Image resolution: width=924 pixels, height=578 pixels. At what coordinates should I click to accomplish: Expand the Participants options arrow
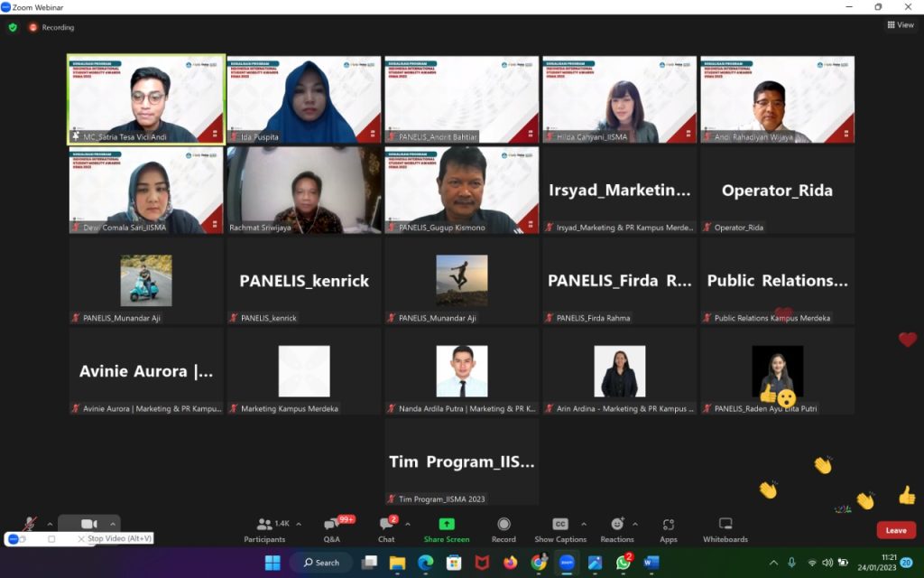coord(299,524)
